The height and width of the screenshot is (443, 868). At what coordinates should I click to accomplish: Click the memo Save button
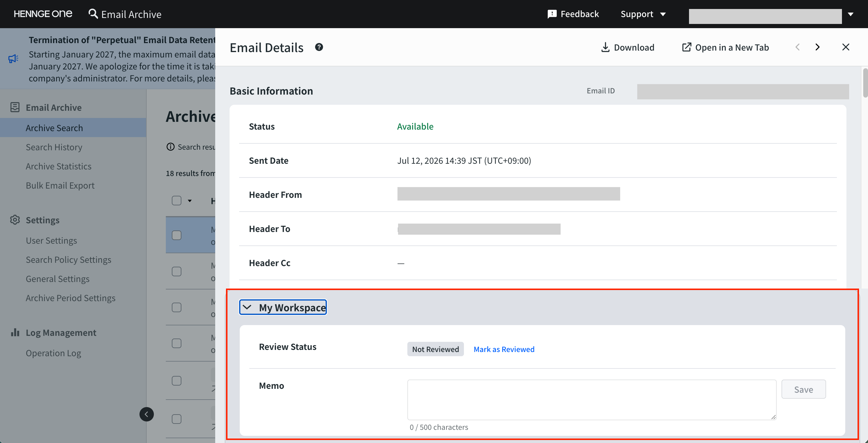pyautogui.click(x=803, y=389)
